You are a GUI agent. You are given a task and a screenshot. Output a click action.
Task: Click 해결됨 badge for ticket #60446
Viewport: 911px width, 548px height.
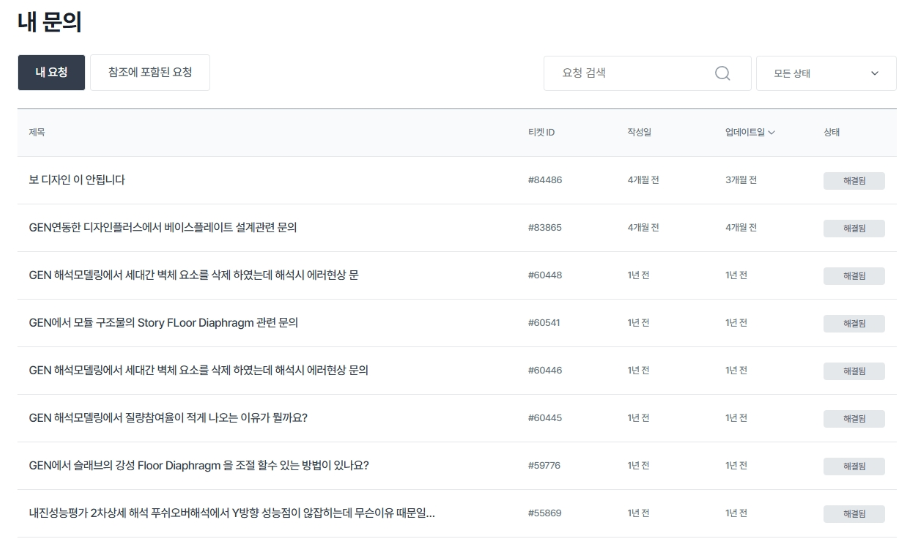(x=854, y=371)
